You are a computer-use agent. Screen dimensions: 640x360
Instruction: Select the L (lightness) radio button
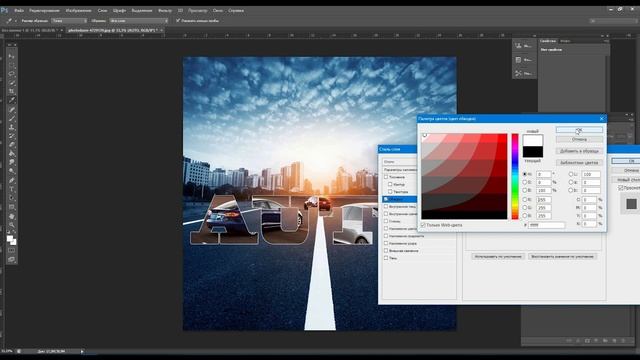[x=571, y=174]
